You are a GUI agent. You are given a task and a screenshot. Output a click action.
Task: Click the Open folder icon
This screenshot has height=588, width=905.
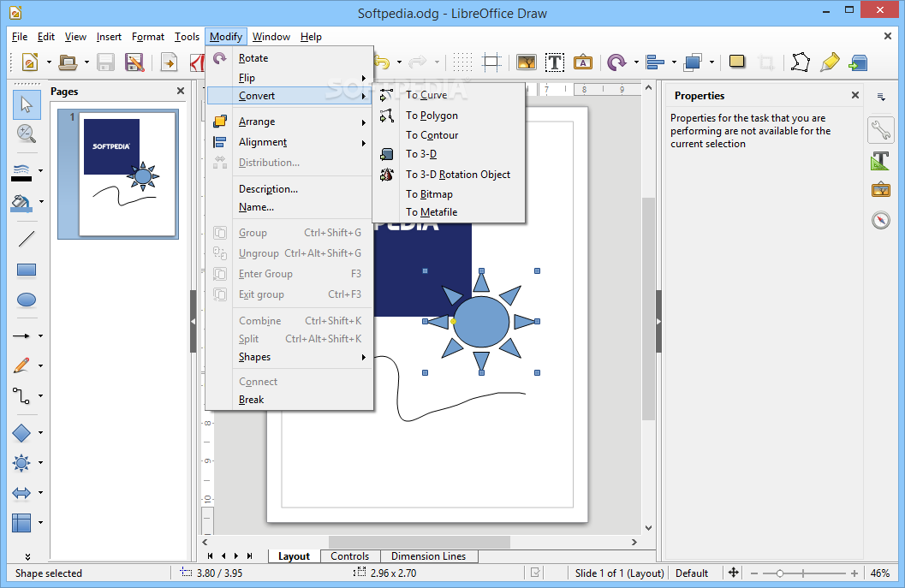pos(68,62)
